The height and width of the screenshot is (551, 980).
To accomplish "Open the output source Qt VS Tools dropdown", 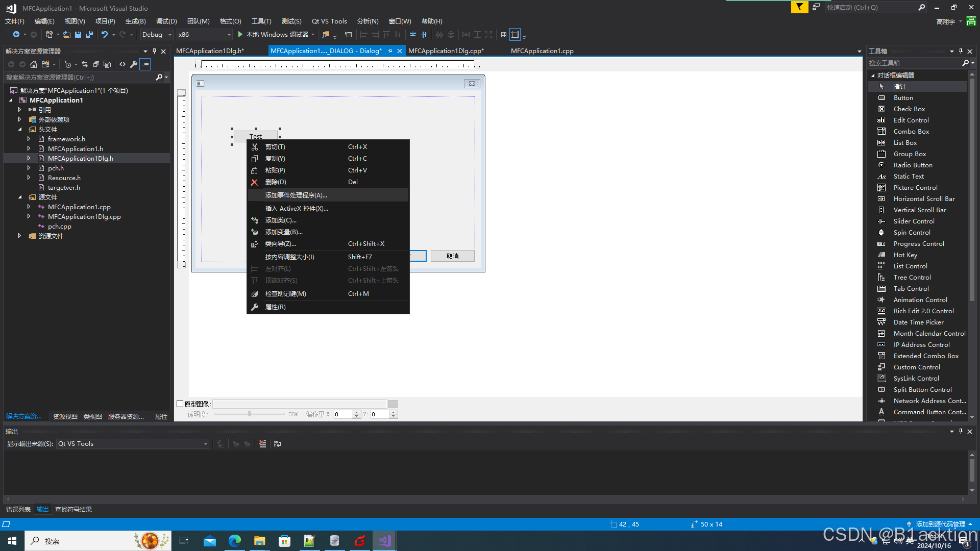I will click(x=133, y=444).
